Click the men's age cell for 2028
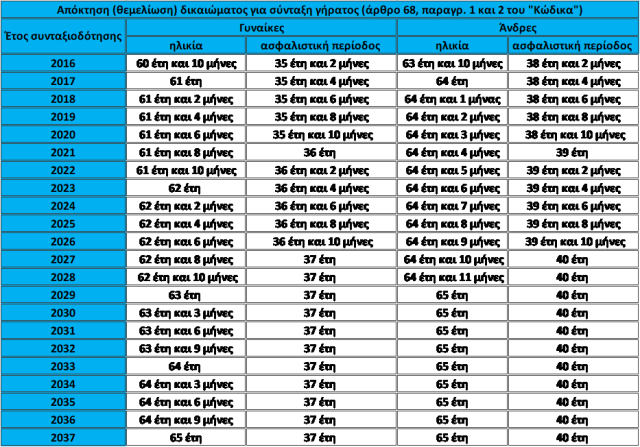Viewport: 640px width, 447px height. (x=452, y=277)
